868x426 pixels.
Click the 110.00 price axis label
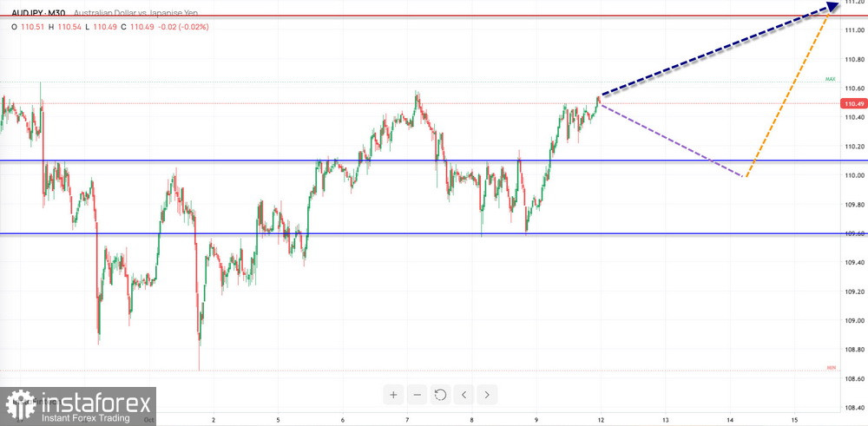click(x=854, y=175)
